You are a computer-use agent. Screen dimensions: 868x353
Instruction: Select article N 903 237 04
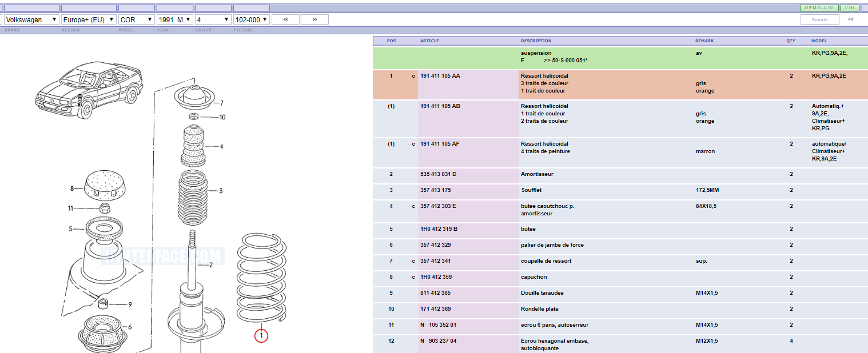coord(437,340)
